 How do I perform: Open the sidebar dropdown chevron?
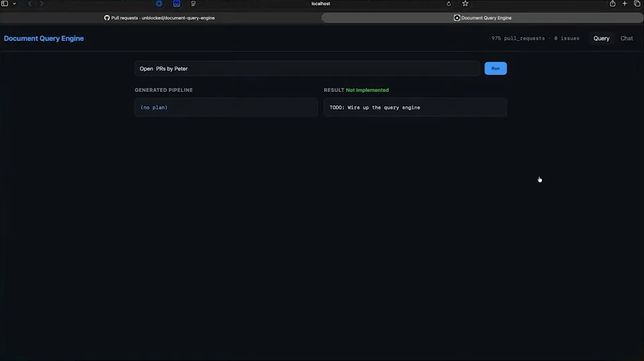(x=14, y=4)
